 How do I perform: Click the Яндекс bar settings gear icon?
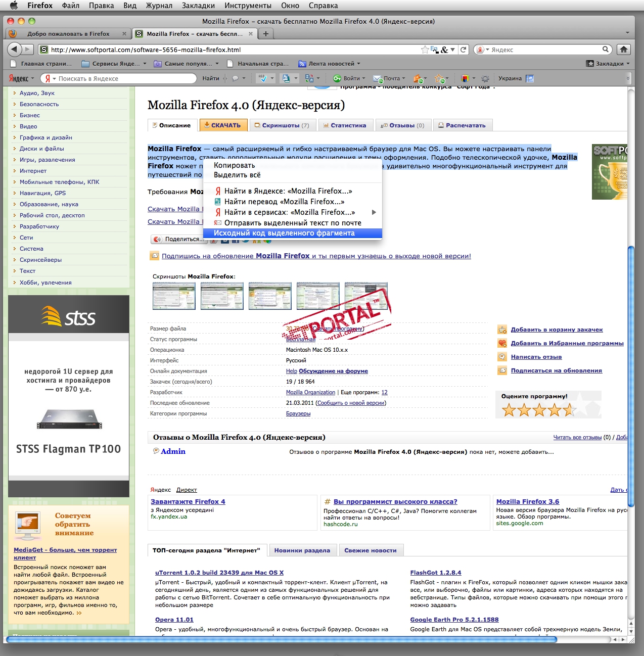(485, 78)
